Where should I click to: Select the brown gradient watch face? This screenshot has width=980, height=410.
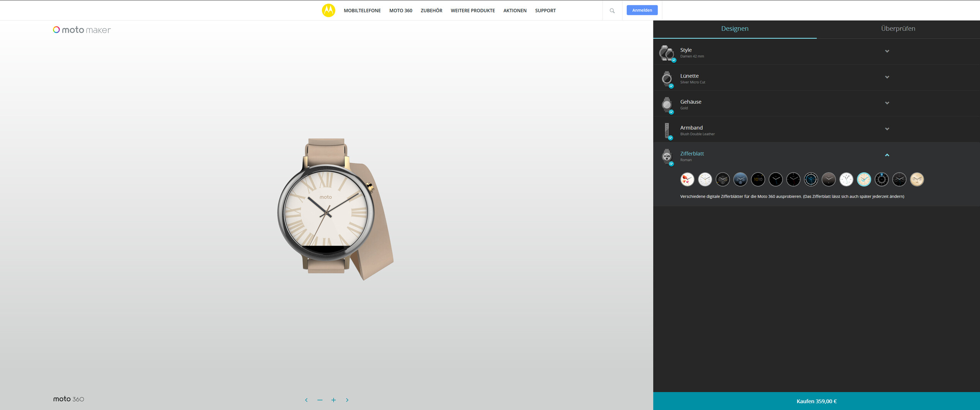pos(829,179)
